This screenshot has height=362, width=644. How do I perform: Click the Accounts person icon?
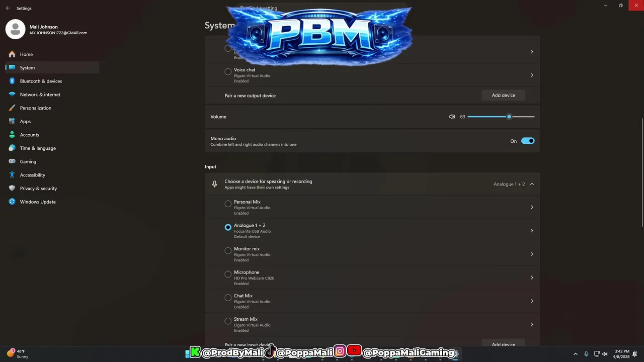pos(12,135)
